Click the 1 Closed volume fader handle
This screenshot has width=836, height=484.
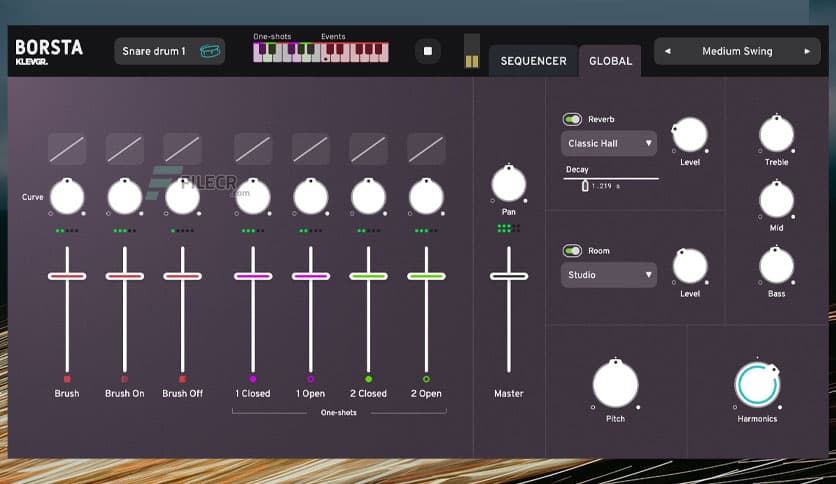pos(253,276)
